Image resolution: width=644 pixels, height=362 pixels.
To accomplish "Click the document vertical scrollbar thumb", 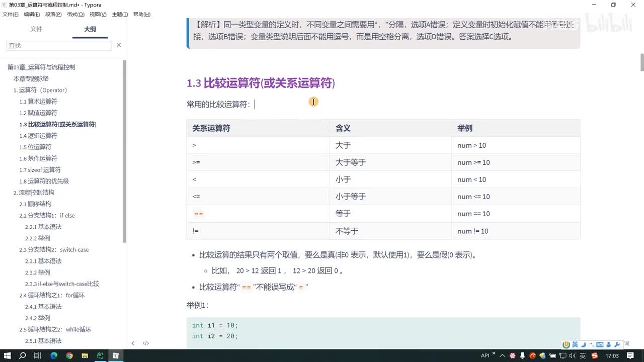I will [641, 62].
